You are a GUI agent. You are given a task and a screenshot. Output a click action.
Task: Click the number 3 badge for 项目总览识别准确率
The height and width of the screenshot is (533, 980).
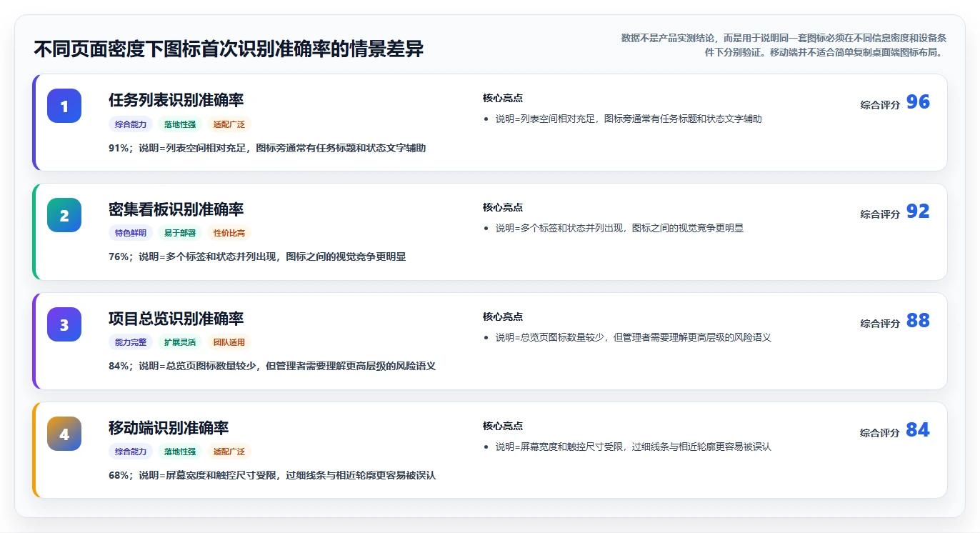(64, 324)
